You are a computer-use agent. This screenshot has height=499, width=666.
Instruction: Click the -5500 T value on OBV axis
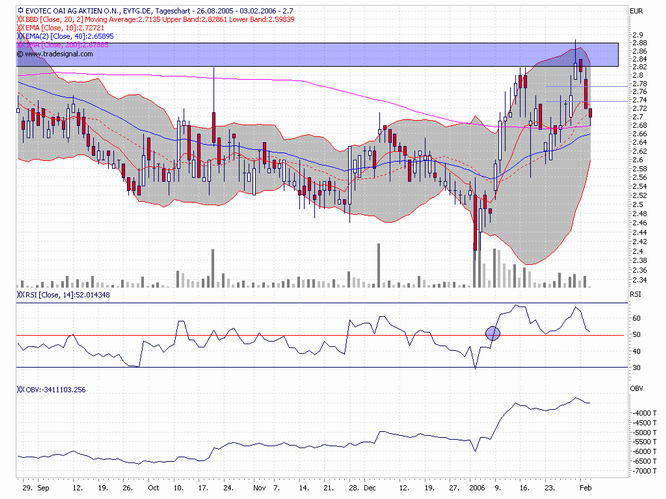[x=645, y=442]
